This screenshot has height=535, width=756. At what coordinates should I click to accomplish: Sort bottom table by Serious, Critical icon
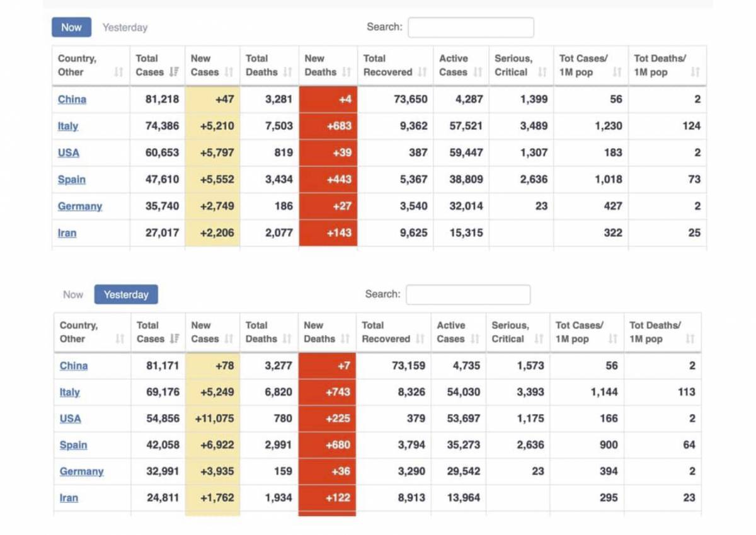(539, 339)
